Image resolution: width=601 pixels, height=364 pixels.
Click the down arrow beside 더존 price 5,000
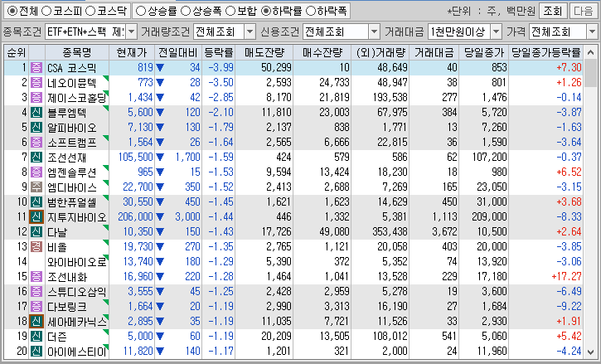point(160,337)
